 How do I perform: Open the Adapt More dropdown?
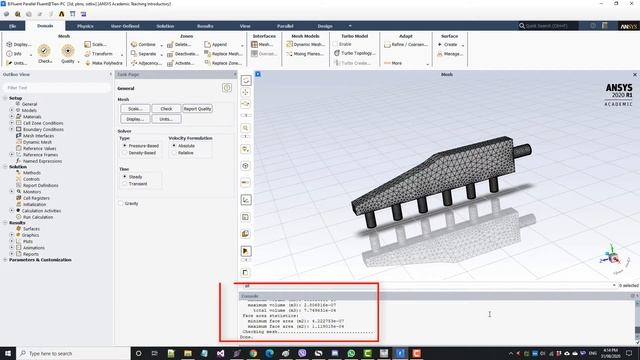(x=427, y=64)
